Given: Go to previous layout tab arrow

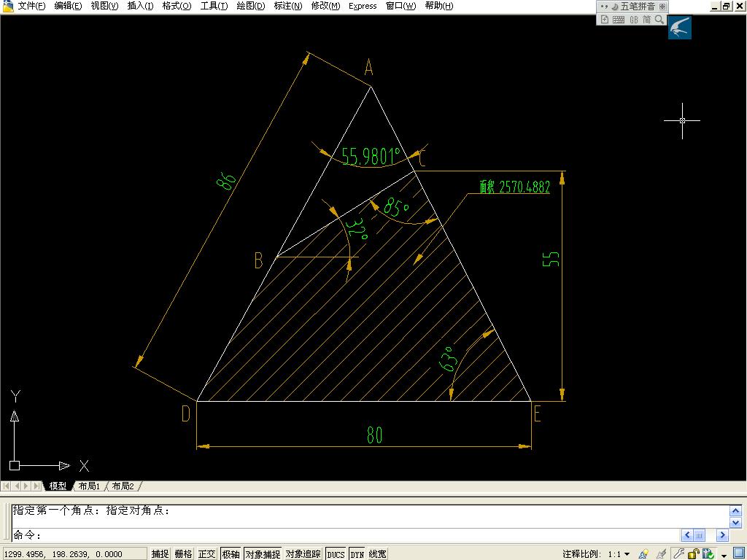Looking at the screenshot, I should pyautogui.click(x=17, y=486).
